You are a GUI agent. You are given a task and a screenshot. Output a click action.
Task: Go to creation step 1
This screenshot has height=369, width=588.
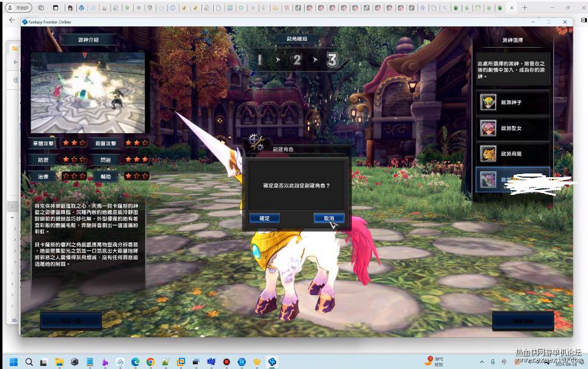(x=260, y=60)
